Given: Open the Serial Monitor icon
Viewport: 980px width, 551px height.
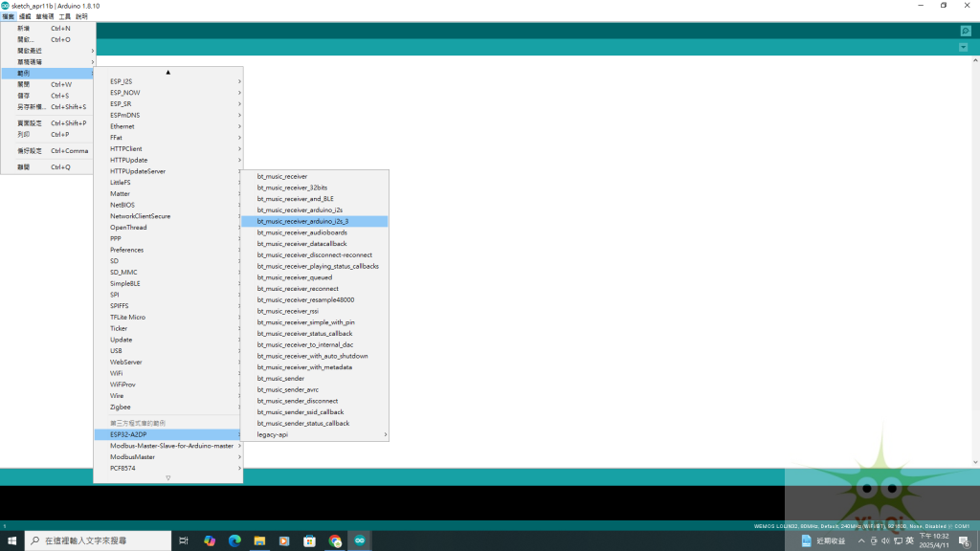Looking at the screenshot, I should tap(965, 31).
